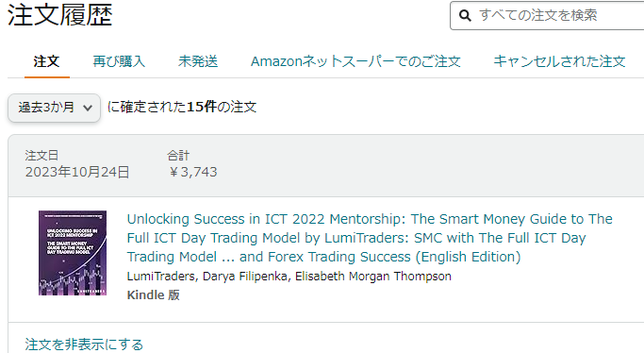Viewport: 644px width, 353px height.
Task: Open the Unlocking Success in ICT 2022 title link
Action: point(370,238)
